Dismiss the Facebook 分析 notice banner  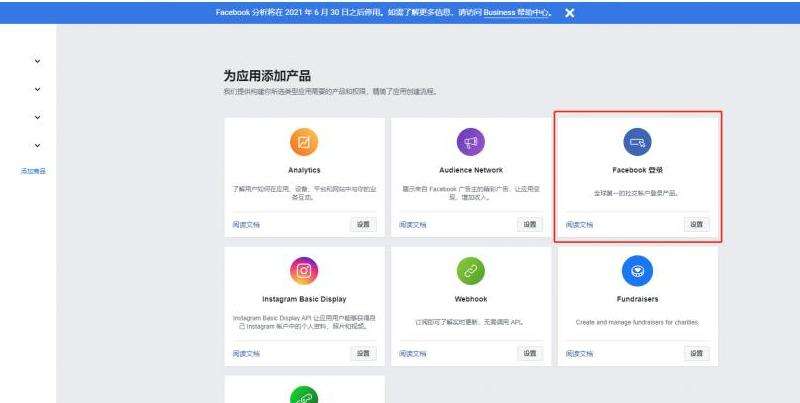(x=569, y=13)
